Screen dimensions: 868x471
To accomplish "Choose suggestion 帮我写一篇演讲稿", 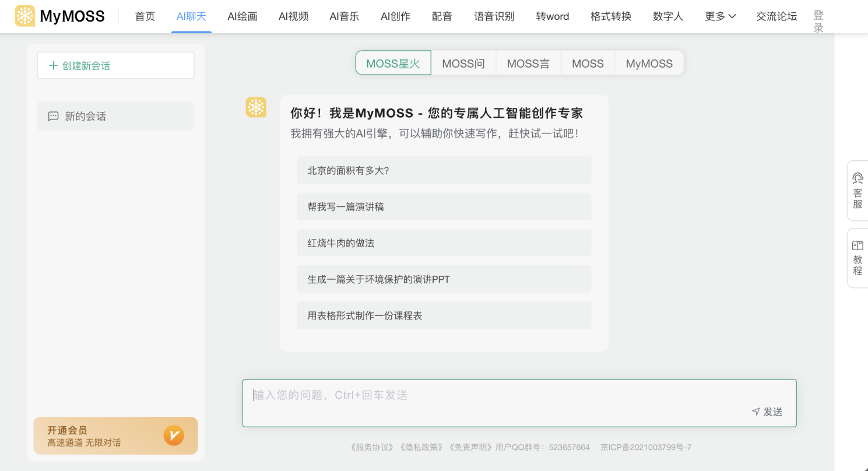I will click(x=444, y=206).
